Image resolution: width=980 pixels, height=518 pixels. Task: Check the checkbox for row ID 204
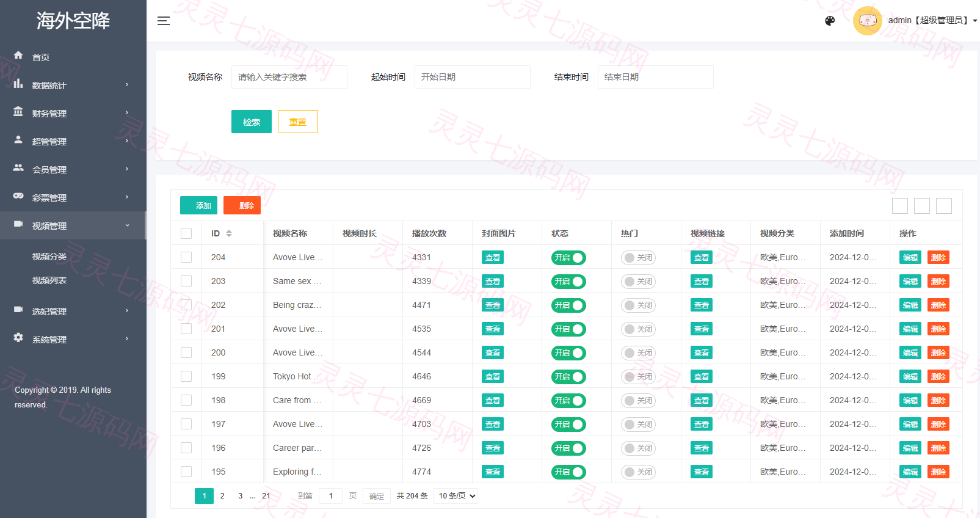(186, 257)
